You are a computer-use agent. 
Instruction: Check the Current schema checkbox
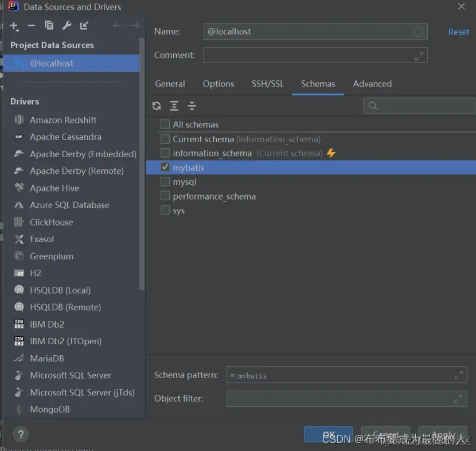165,139
